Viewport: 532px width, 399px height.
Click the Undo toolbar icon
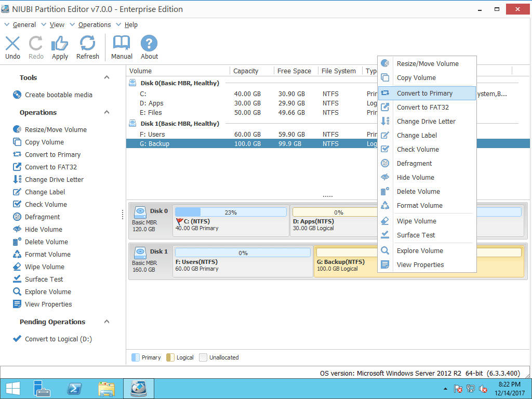pyautogui.click(x=12, y=47)
